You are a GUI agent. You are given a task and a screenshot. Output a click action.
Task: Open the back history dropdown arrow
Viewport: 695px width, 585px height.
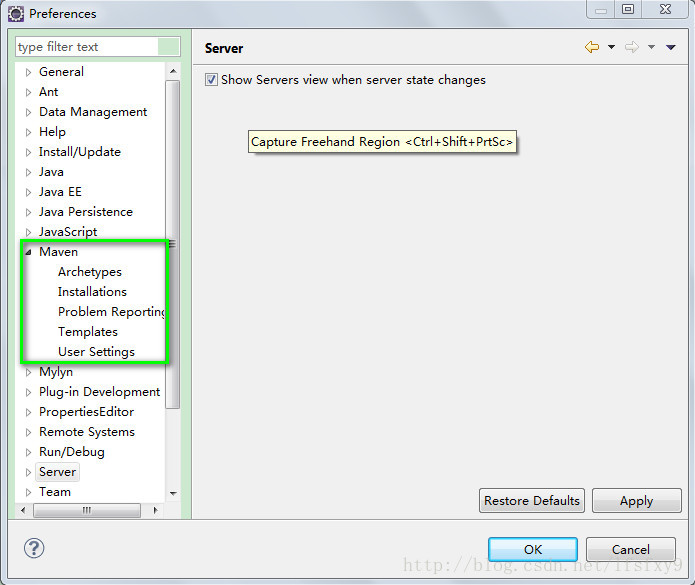pyautogui.click(x=611, y=48)
